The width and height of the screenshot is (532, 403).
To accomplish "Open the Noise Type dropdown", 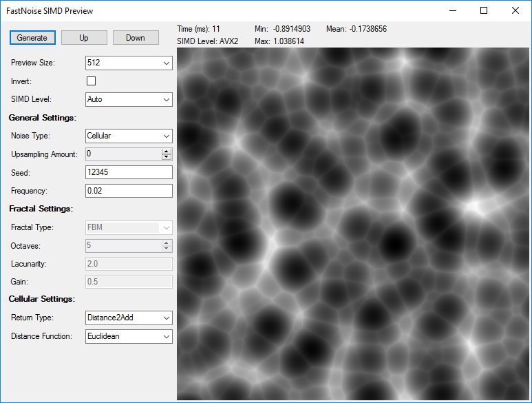I will [x=129, y=136].
